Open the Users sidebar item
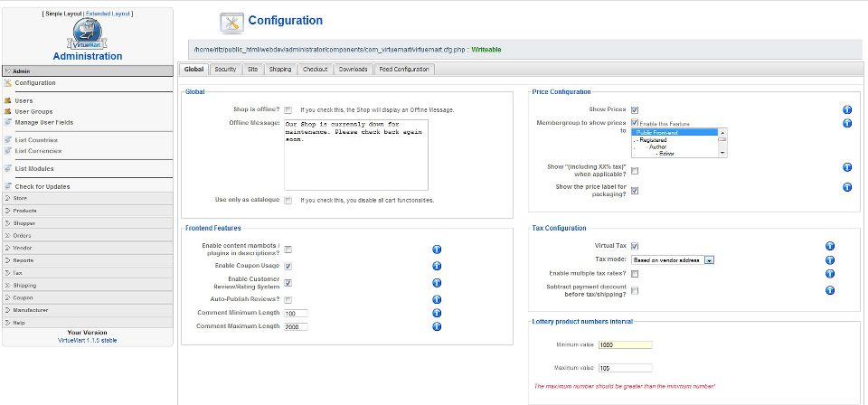Screen dimensions: 868x405 [x=24, y=101]
